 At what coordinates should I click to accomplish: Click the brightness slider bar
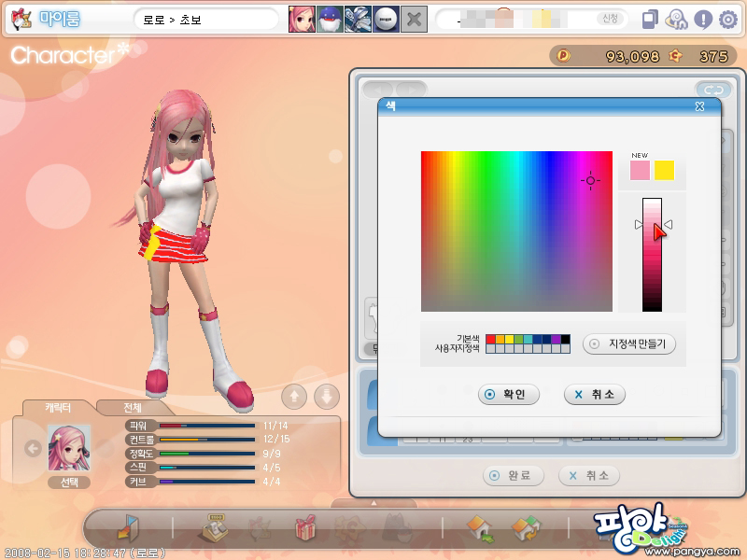pos(652,255)
